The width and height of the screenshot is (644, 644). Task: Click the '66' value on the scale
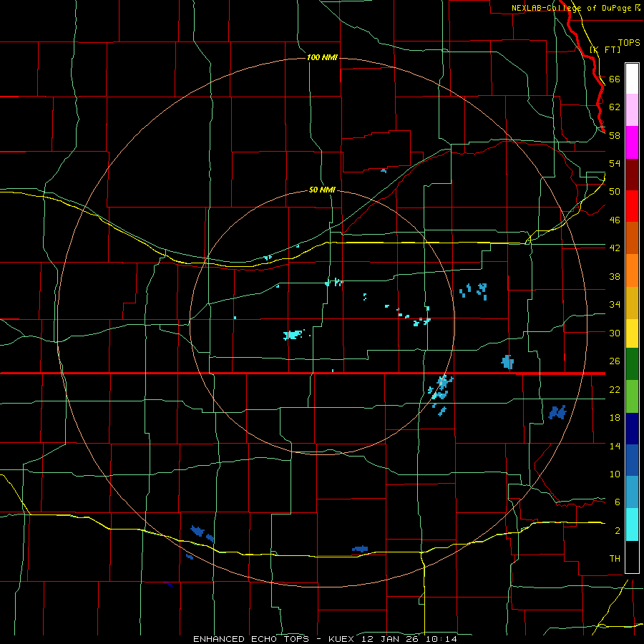coord(615,79)
